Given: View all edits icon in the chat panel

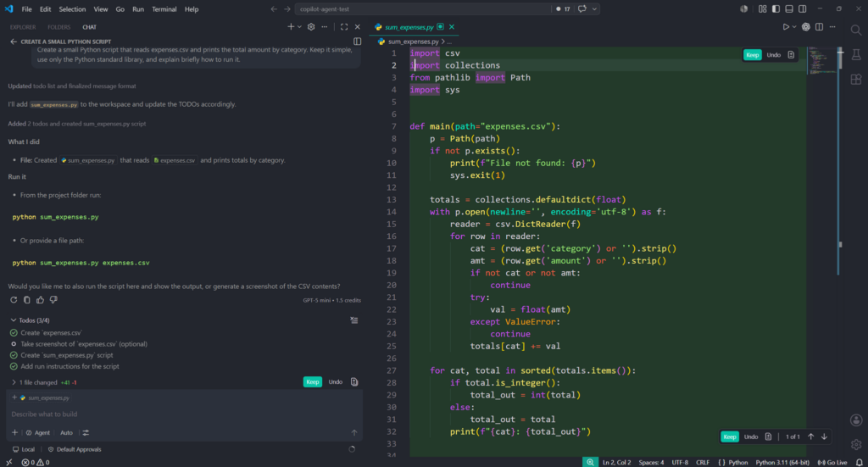Looking at the screenshot, I should 354,381.
